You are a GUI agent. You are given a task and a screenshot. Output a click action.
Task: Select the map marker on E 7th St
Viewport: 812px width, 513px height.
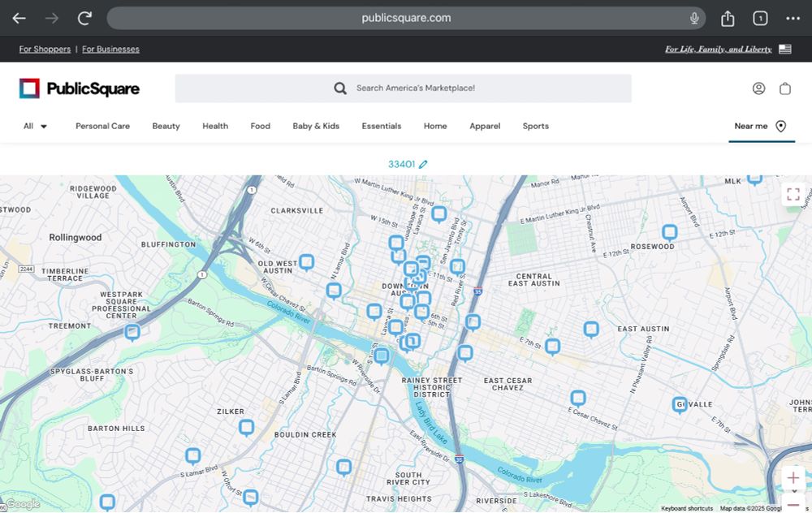(x=552, y=347)
